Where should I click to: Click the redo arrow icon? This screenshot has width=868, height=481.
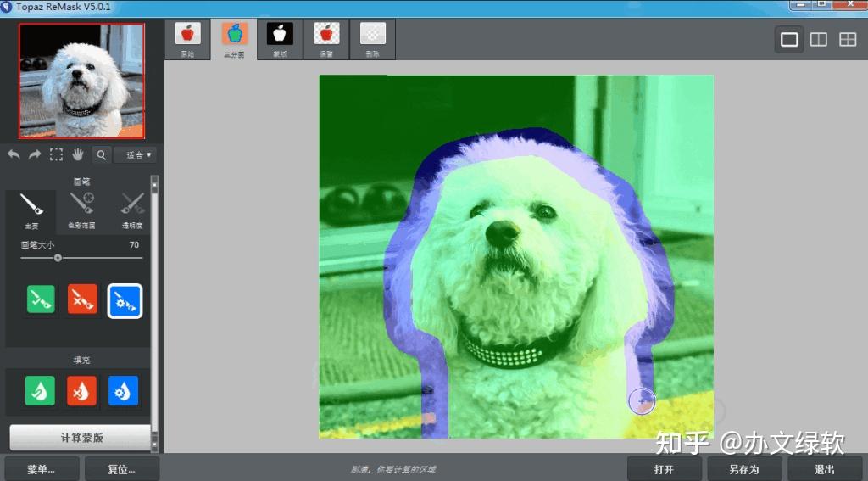tap(35, 154)
